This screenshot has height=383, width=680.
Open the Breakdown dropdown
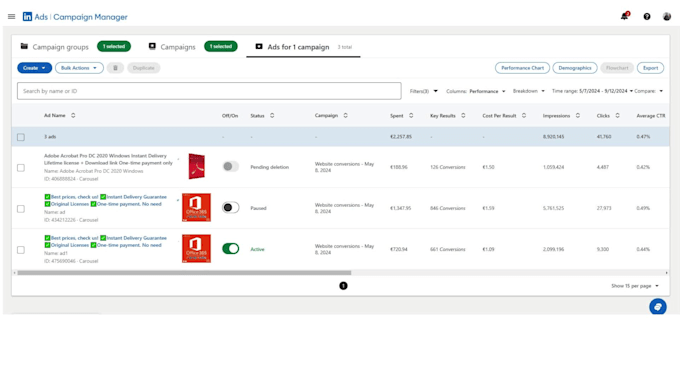tap(529, 91)
